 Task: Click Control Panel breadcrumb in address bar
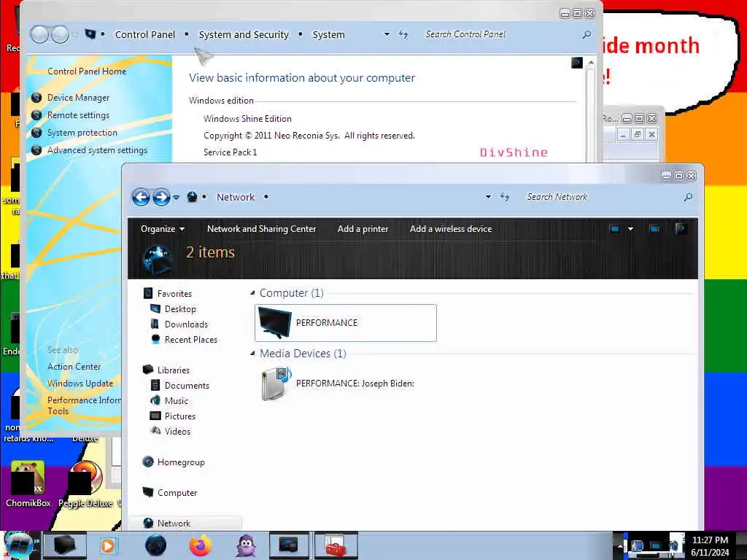pos(145,35)
